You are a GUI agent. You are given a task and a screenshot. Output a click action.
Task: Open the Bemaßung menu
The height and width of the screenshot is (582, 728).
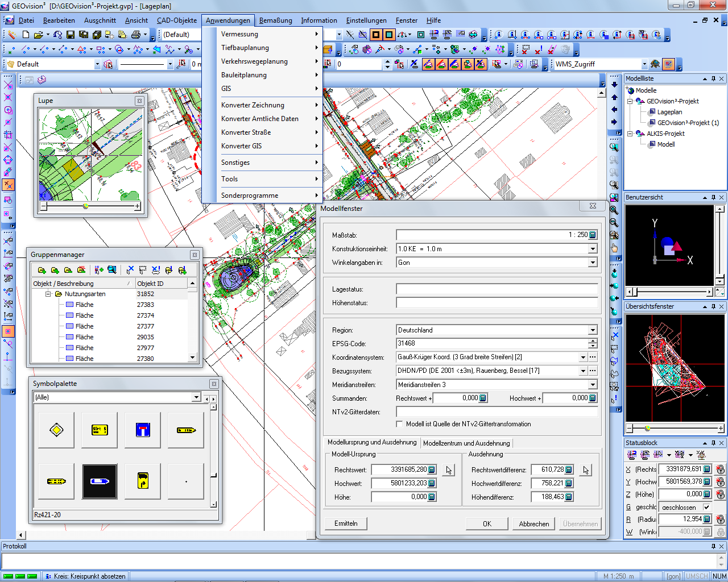tap(276, 20)
